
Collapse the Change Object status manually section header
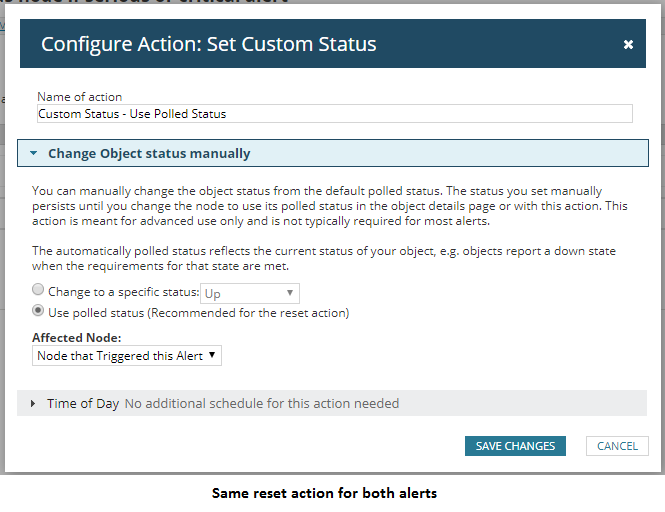pos(332,153)
